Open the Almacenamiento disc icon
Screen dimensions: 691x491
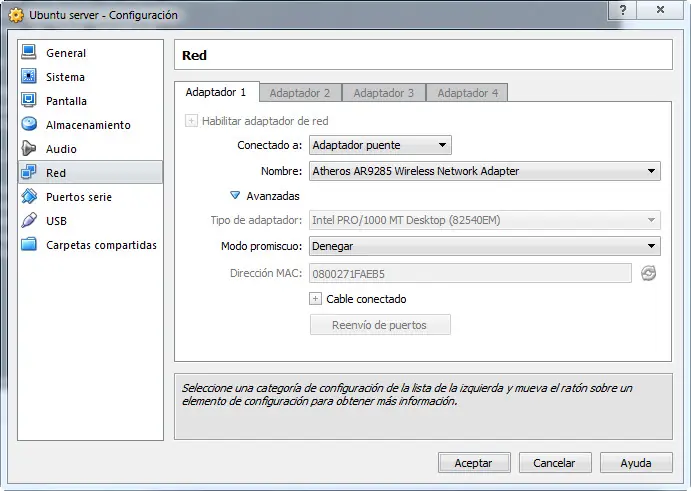coord(29,124)
